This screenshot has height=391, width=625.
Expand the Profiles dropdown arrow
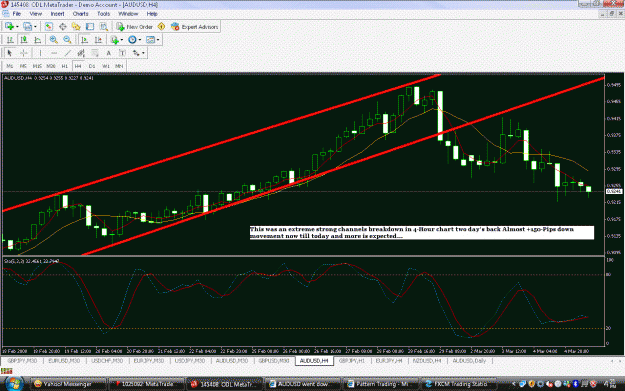coord(35,27)
